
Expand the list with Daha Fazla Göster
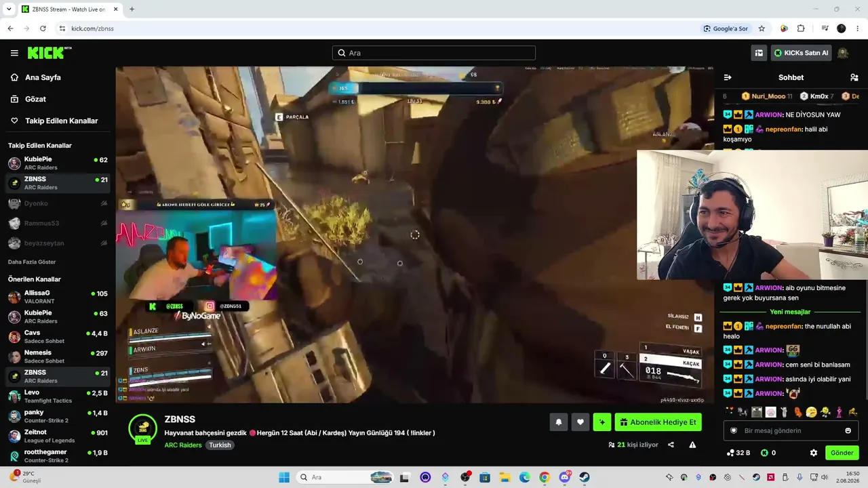32,262
